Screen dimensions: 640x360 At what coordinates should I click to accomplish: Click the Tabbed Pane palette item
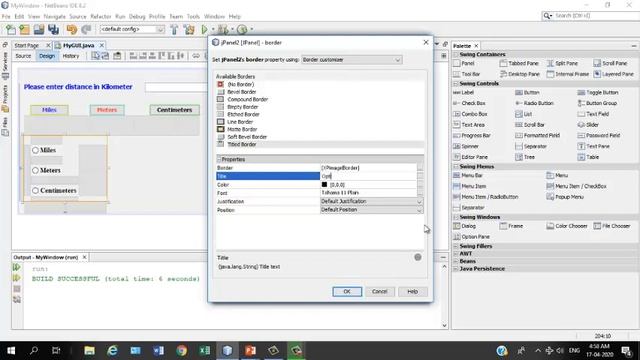(x=519, y=63)
